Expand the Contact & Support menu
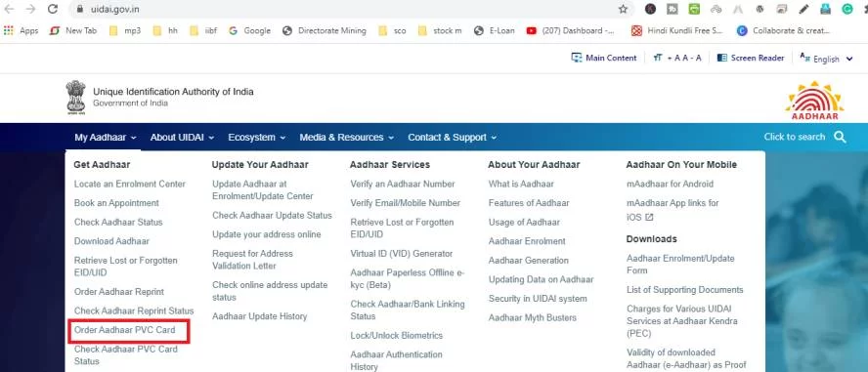The image size is (868, 372). [453, 138]
